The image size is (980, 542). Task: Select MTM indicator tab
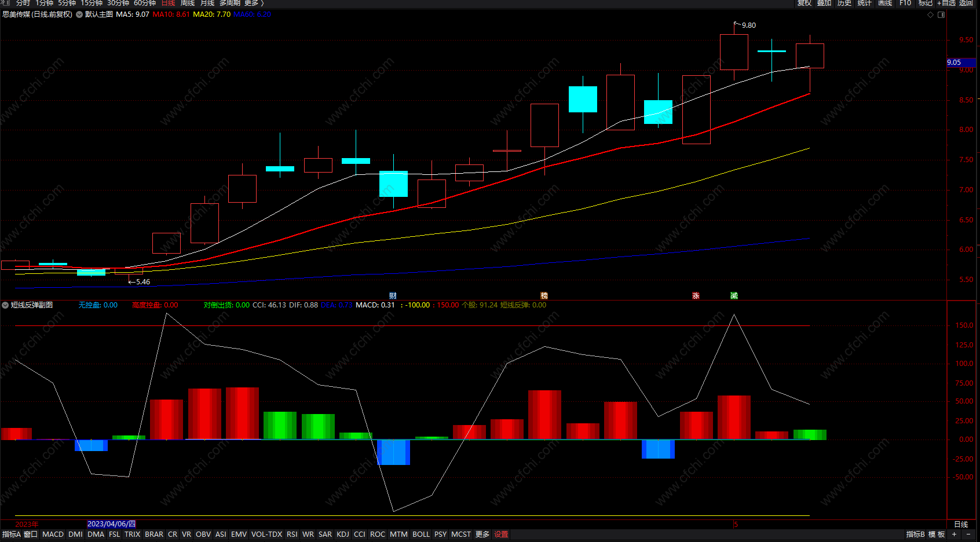pyautogui.click(x=398, y=534)
